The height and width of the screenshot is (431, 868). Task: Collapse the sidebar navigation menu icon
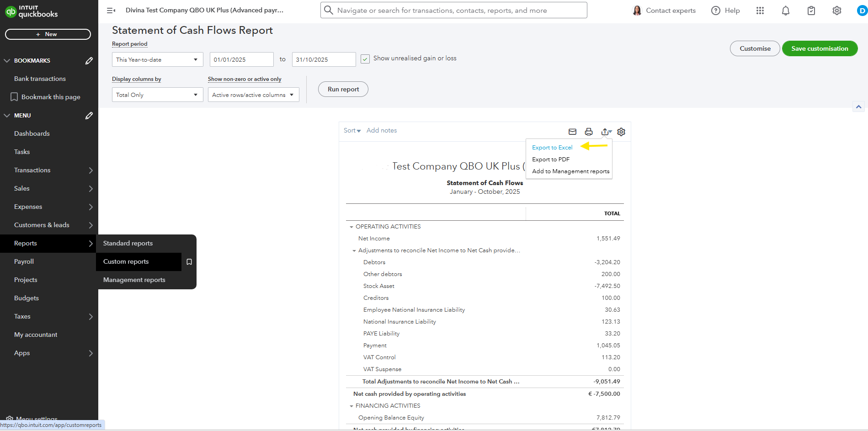pyautogui.click(x=111, y=10)
